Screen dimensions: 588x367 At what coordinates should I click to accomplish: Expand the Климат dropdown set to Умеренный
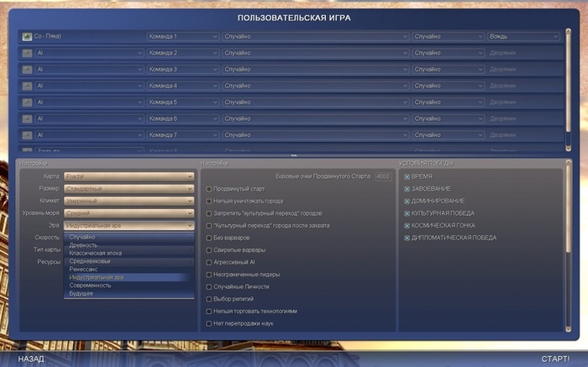click(129, 201)
